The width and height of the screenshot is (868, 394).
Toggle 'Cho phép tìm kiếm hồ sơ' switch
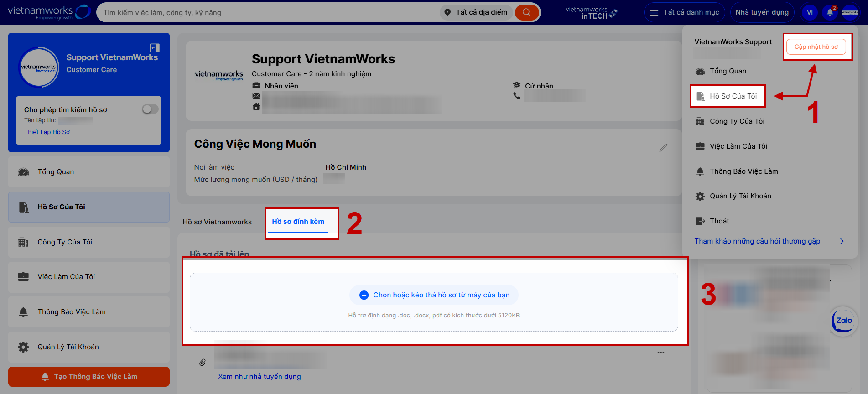tap(150, 109)
